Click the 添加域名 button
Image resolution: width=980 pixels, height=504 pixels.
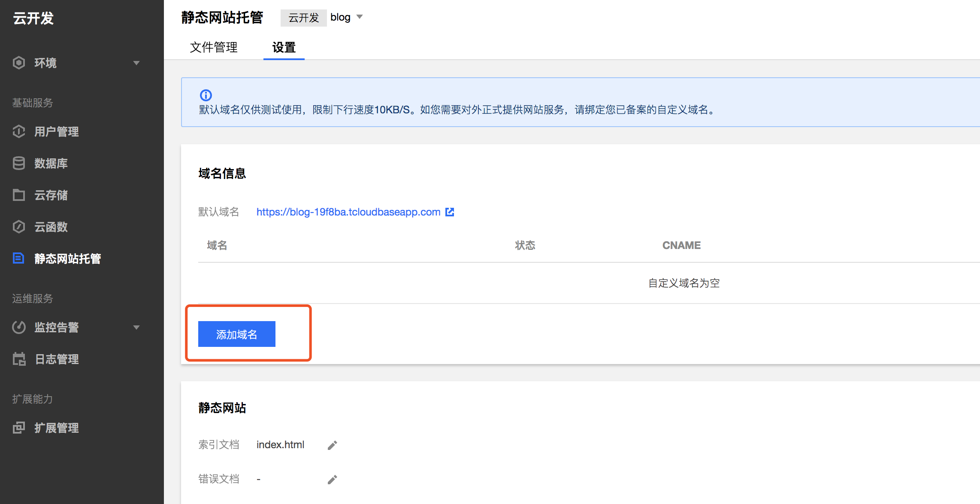tap(237, 334)
